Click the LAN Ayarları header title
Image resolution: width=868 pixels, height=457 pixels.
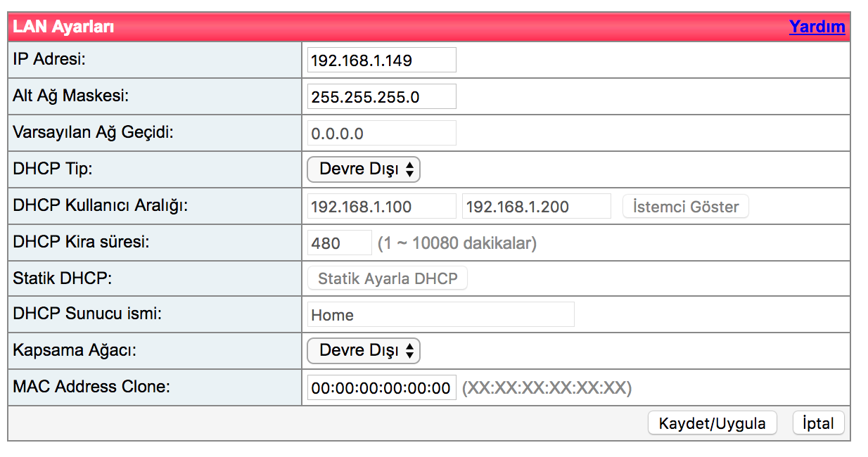pos(63,27)
